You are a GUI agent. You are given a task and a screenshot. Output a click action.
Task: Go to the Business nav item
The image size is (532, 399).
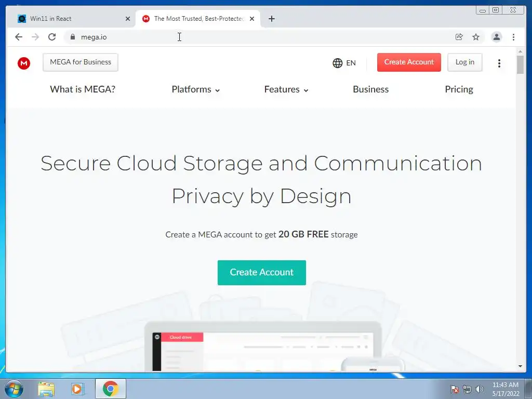[370, 89]
